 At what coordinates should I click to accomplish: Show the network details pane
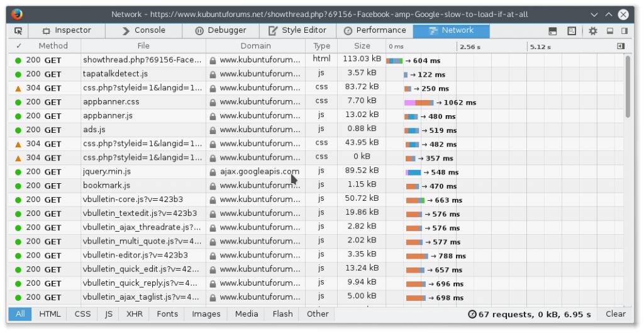621,46
